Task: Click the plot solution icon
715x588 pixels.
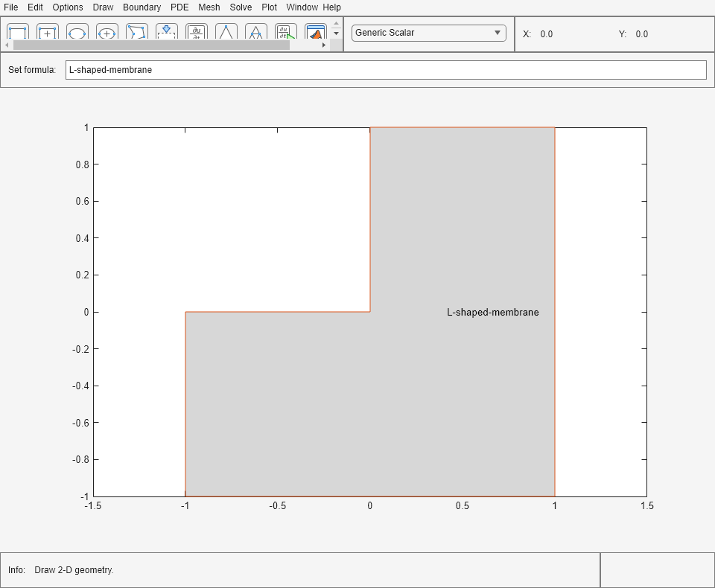Action: tap(316, 32)
